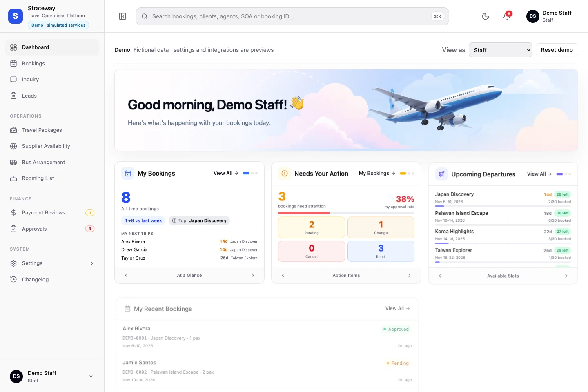Toggle dark mode moon icon
588x392 pixels.
point(486,16)
